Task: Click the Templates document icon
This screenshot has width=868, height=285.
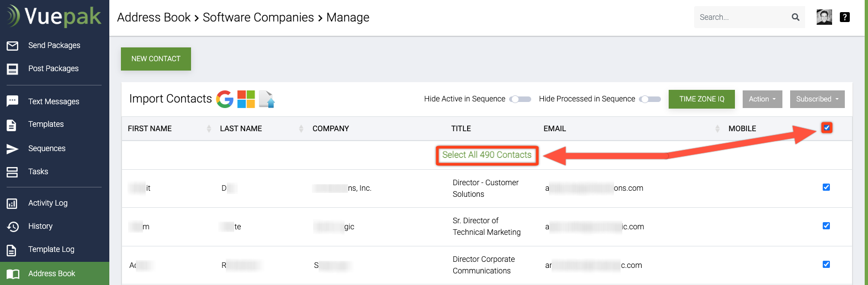Action: [x=12, y=125]
